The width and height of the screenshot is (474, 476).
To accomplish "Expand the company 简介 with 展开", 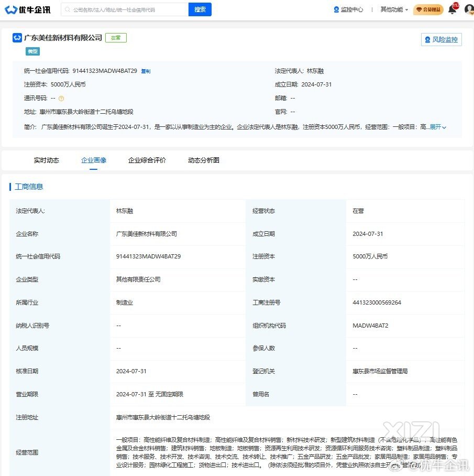I will tap(438, 127).
